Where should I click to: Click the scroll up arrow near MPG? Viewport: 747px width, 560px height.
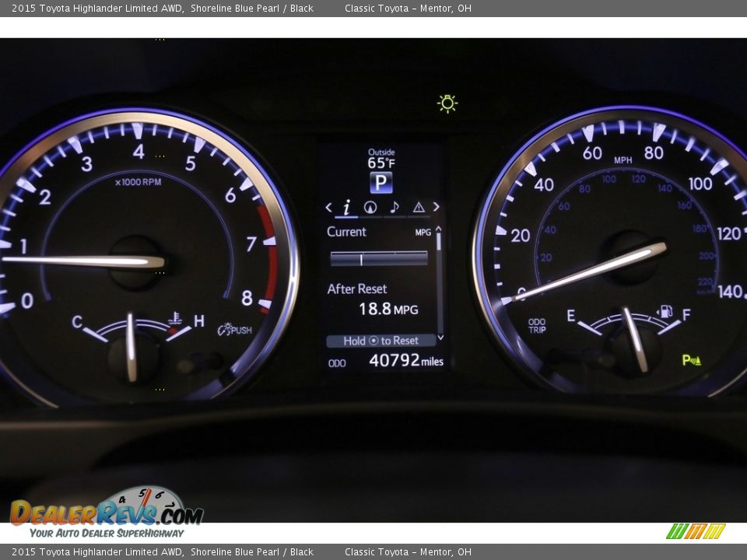point(439,230)
